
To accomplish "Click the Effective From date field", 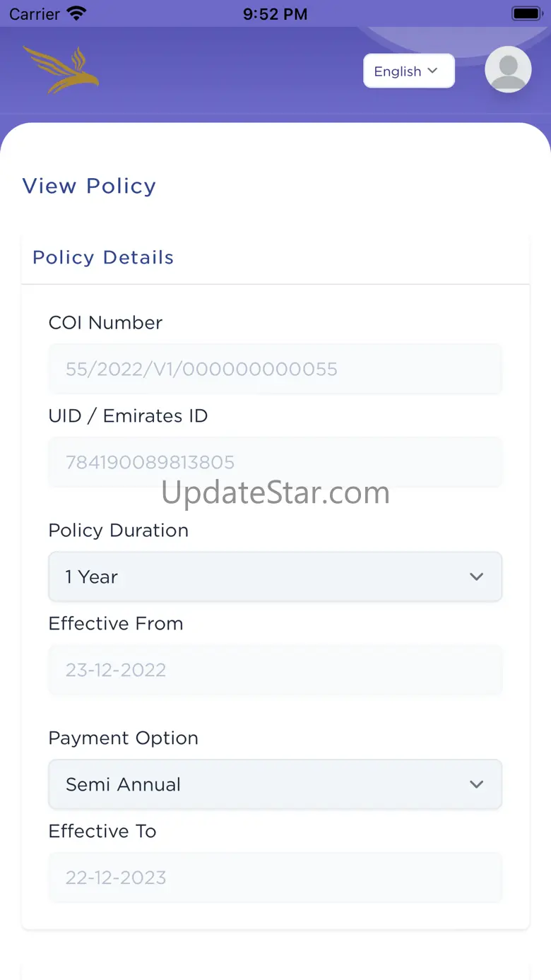I will [x=275, y=670].
